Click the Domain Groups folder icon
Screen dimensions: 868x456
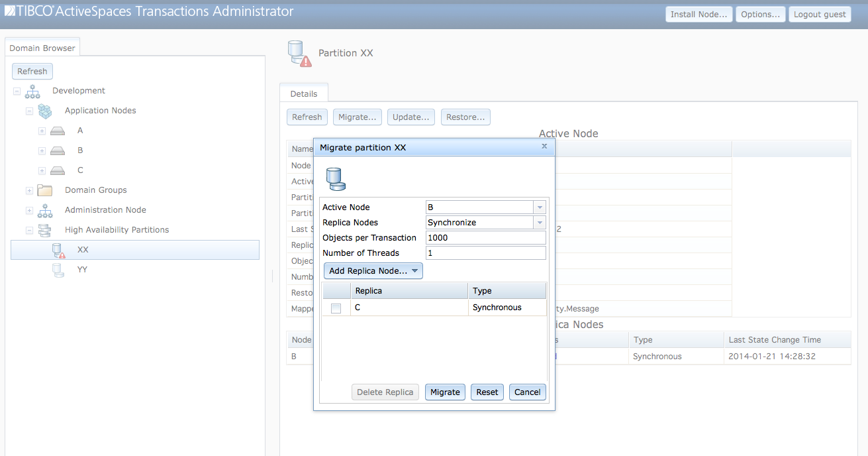pyautogui.click(x=45, y=191)
